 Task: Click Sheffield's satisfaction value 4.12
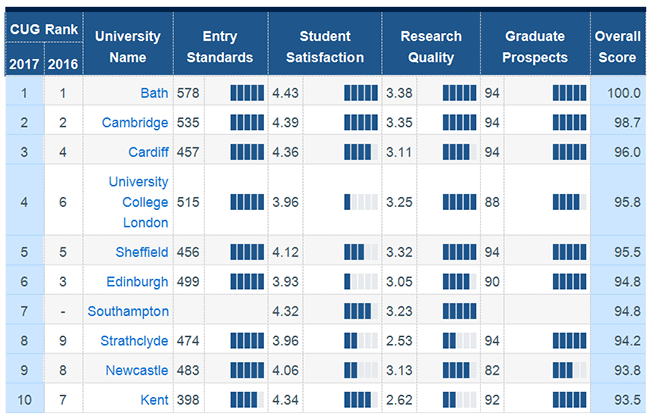[285, 252]
